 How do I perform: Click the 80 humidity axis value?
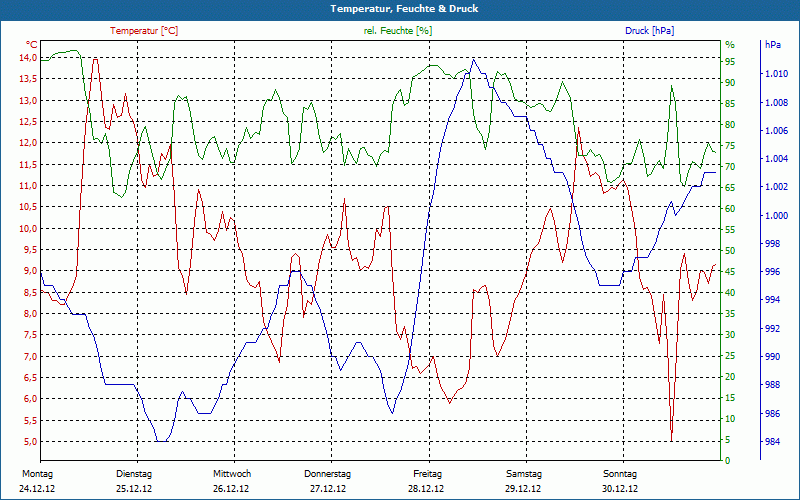pyautogui.click(x=730, y=125)
